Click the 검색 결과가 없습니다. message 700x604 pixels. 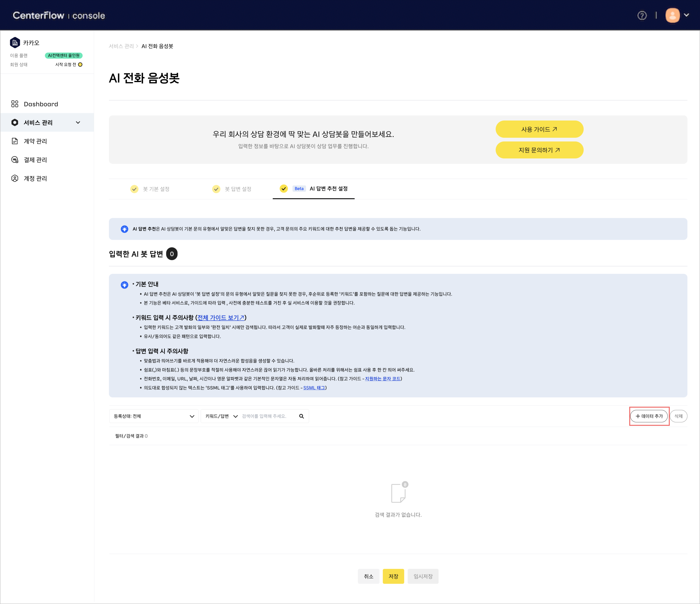click(x=398, y=514)
